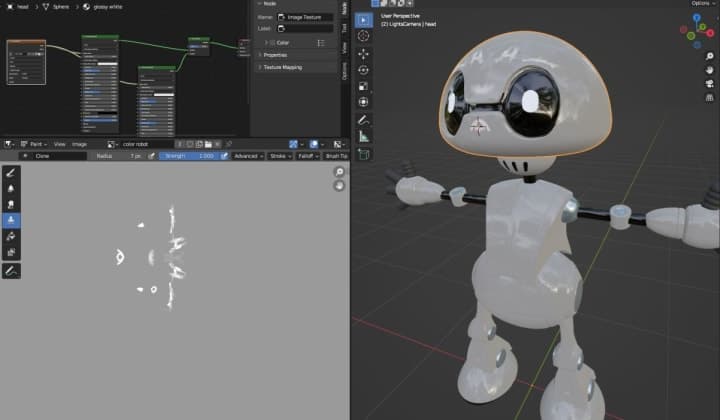
Task: Open the Falloff brush settings popover
Action: 307,156
